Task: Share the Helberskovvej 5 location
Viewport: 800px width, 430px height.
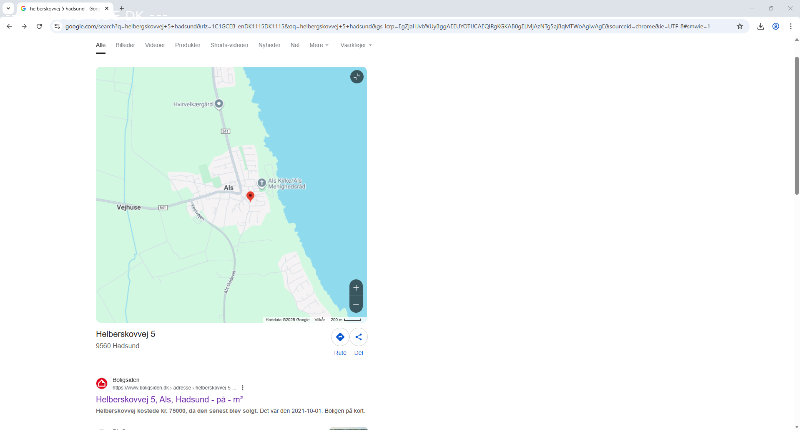Action: (x=359, y=338)
